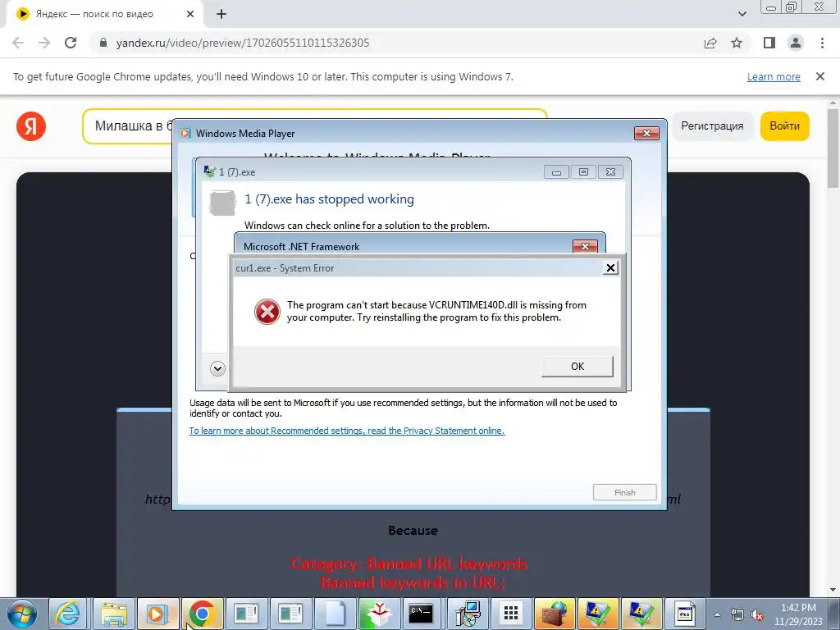Viewport: 840px width, 630px height.
Task: Show hidden system tray icons
Action: [x=717, y=615]
